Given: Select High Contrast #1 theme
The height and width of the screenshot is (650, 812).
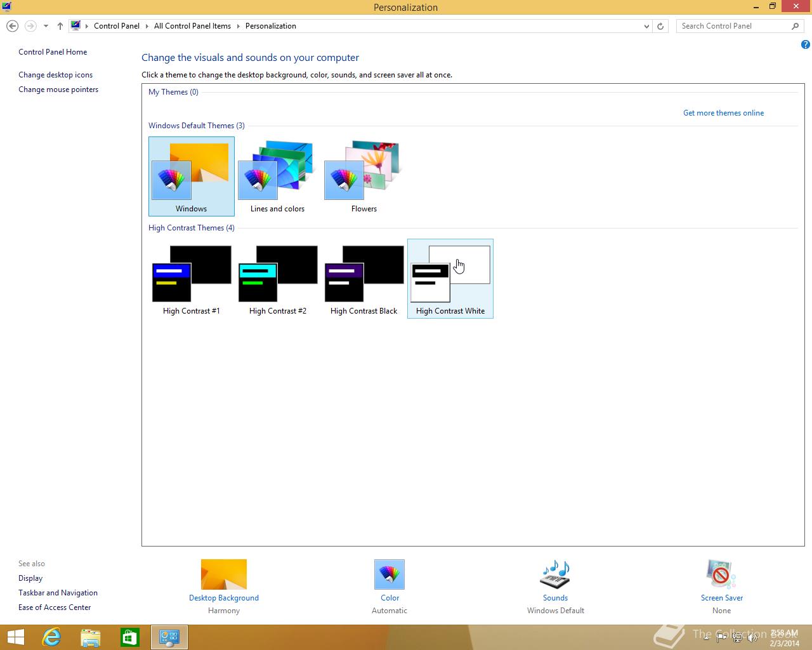Looking at the screenshot, I should 192,279.
